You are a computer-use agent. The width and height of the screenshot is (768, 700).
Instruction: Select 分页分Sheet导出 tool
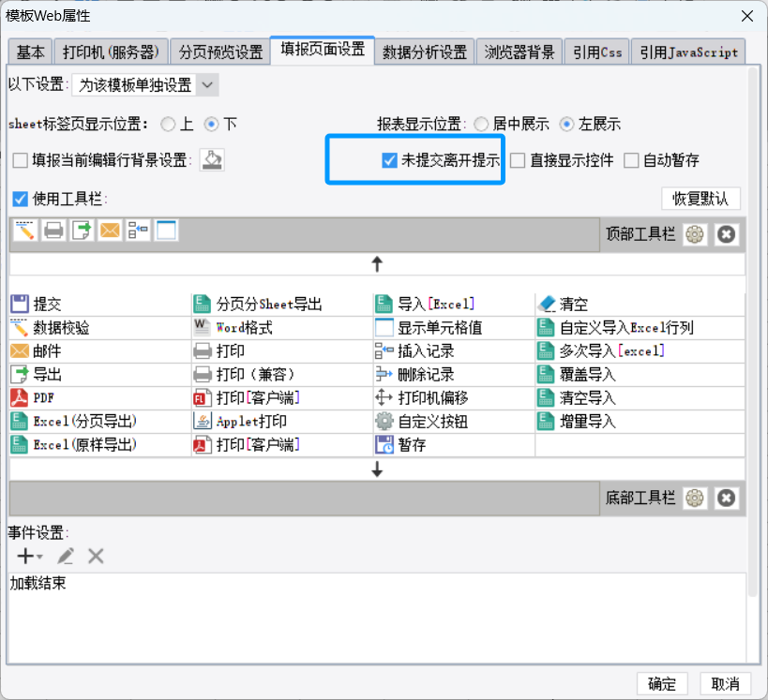282,305
